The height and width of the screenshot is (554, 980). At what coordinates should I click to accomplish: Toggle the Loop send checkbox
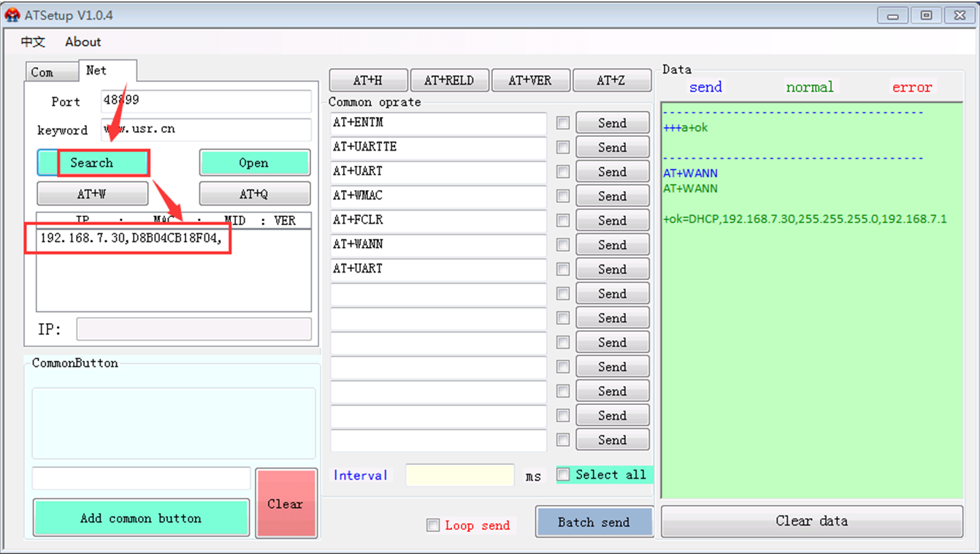pyautogui.click(x=433, y=525)
